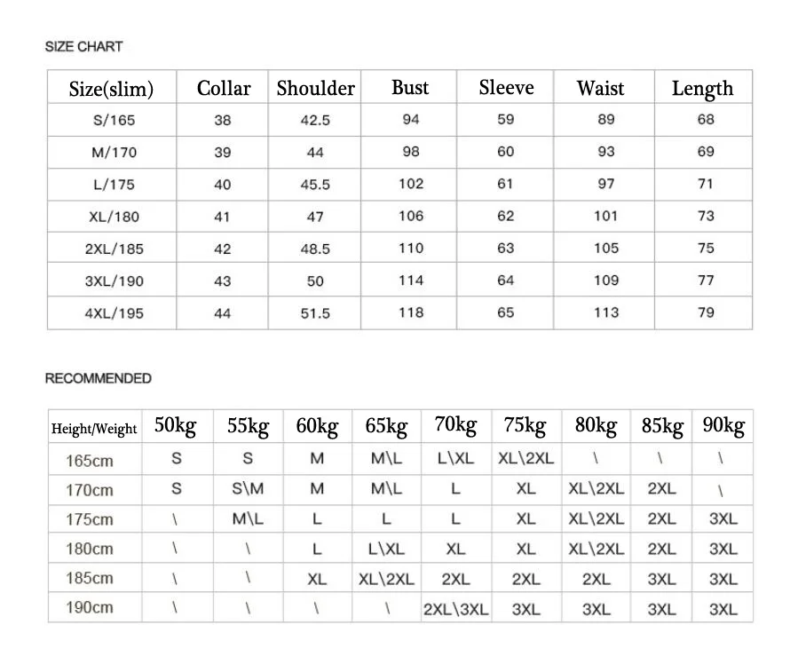Click the Collar column header
Image resolution: width=798 pixels, height=672 pixels.
(224, 88)
